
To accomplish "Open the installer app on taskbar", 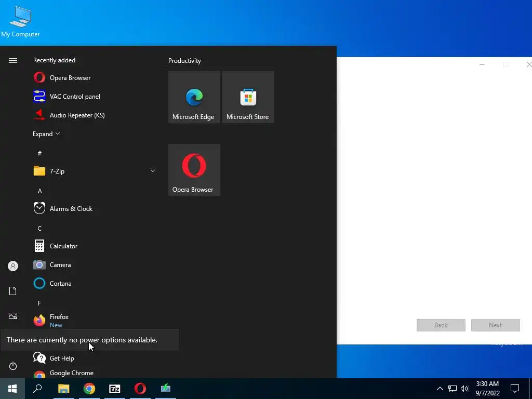I will [166, 389].
